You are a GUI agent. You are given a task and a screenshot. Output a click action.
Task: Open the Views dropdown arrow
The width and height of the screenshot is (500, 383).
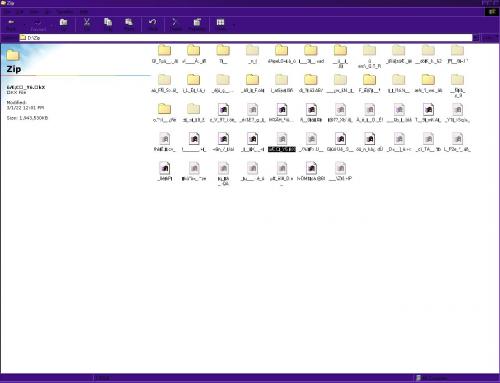tap(234, 25)
